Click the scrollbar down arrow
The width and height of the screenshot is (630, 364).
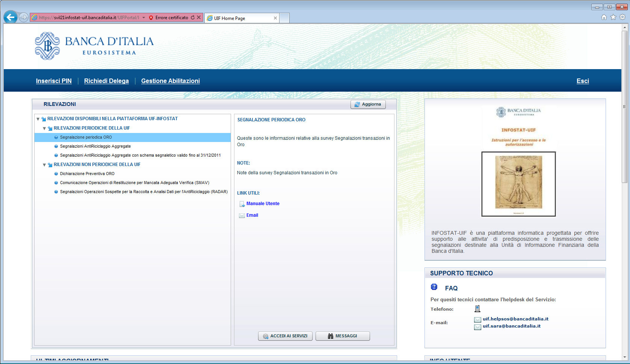[x=625, y=357]
